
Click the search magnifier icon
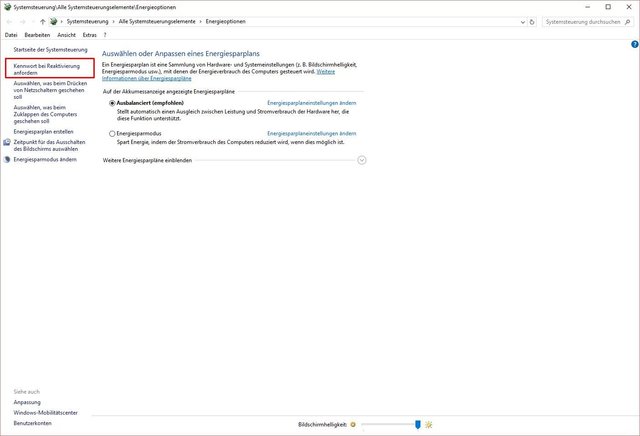coord(627,22)
